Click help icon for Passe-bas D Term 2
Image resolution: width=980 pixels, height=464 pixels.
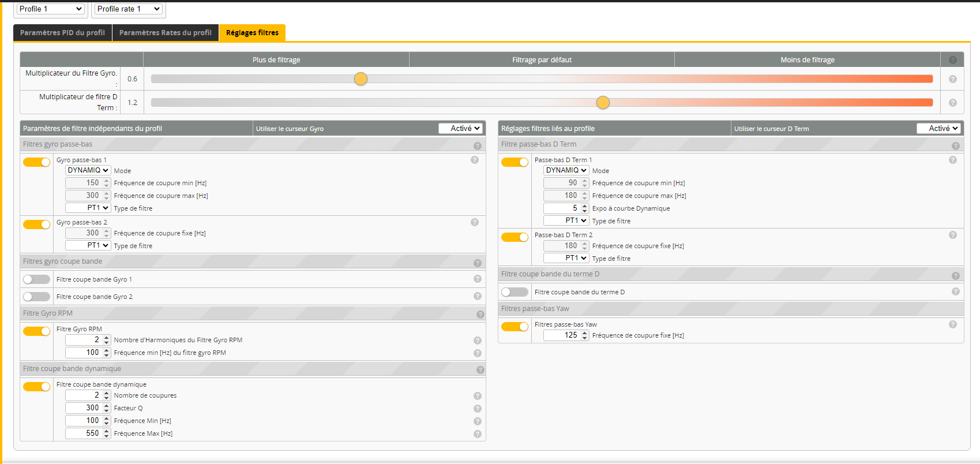(x=952, y=235)
